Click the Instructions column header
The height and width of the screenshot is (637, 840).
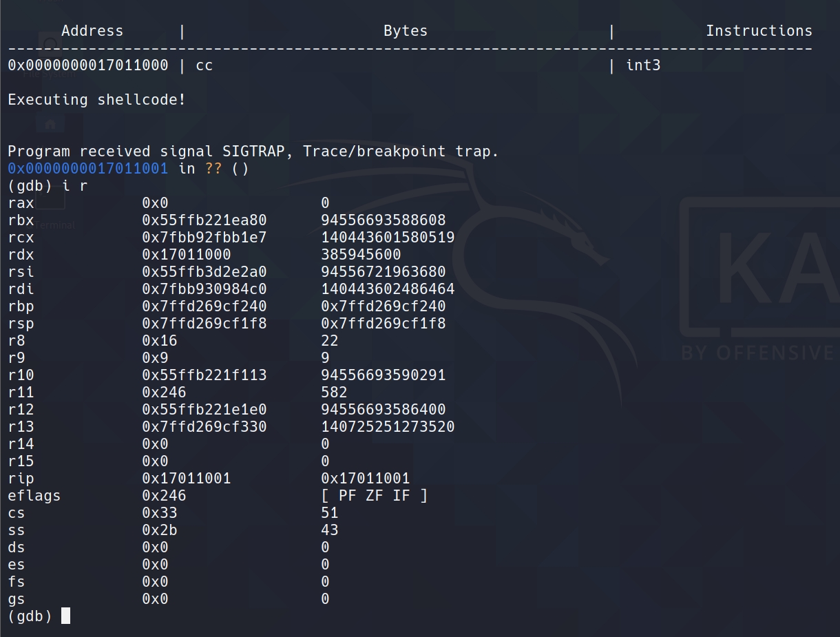759,31
